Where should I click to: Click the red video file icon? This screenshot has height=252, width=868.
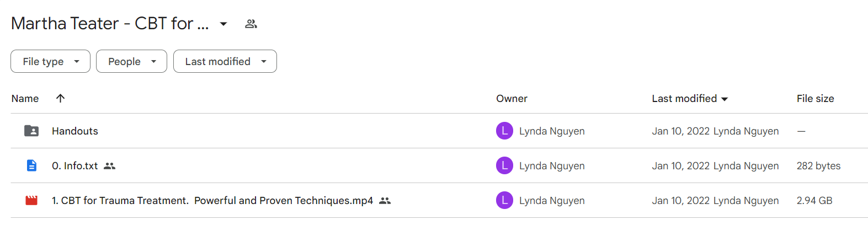31,200
